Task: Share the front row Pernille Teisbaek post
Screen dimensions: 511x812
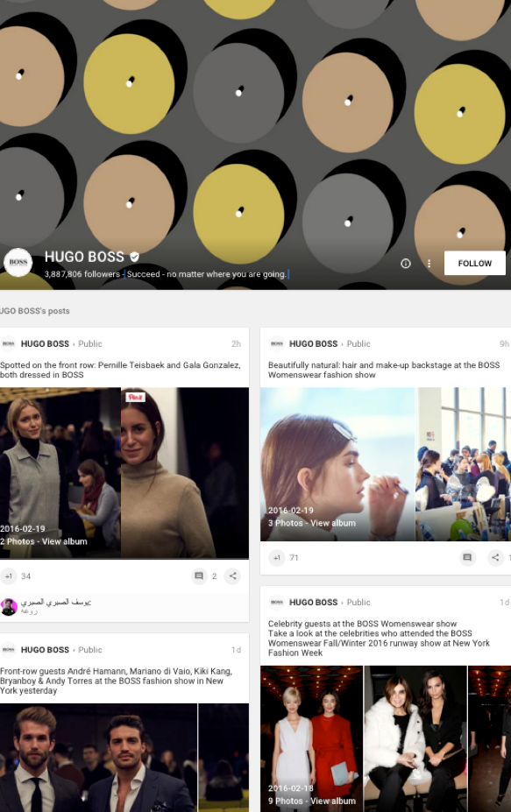Action: point(232,575)
